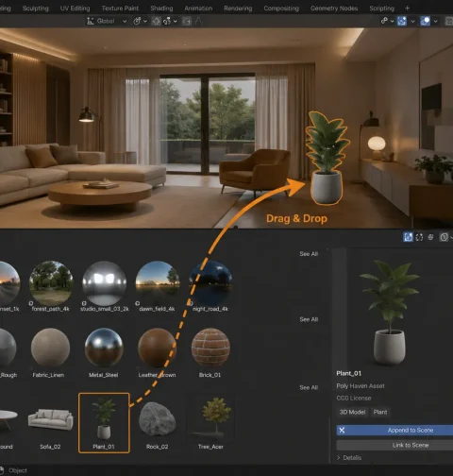Click the Append to Scene button

394,430
